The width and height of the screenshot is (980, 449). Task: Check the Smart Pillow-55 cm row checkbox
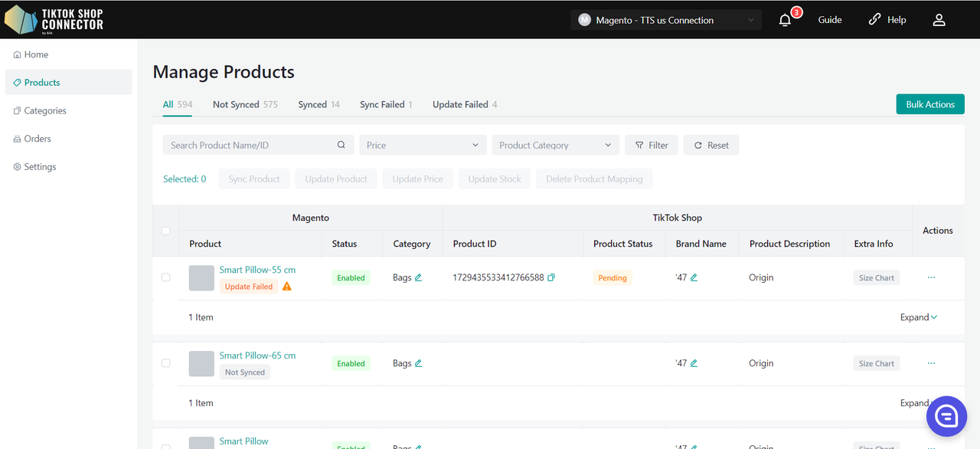(166, 277)
